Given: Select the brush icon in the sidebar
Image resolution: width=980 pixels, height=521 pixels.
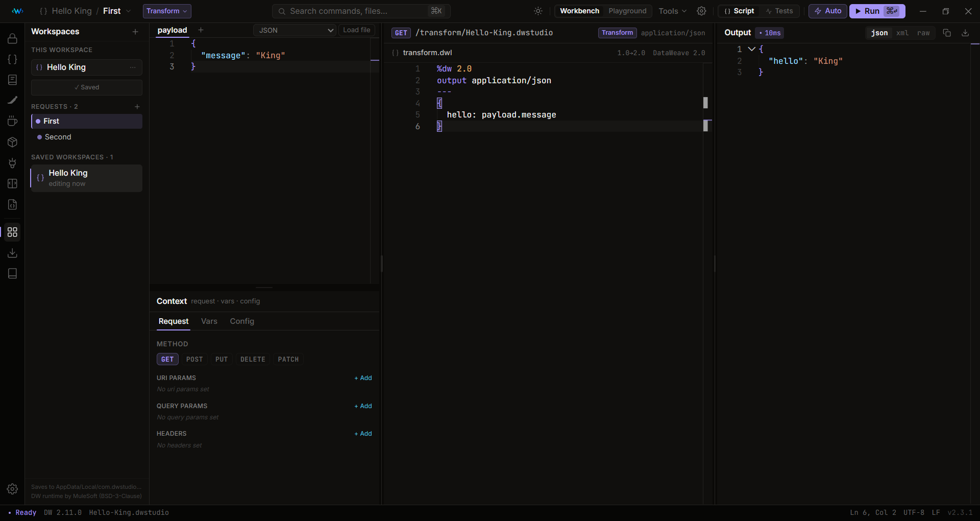Looking at the screenshot, I should pyautogui.click(x=12, y=100).
